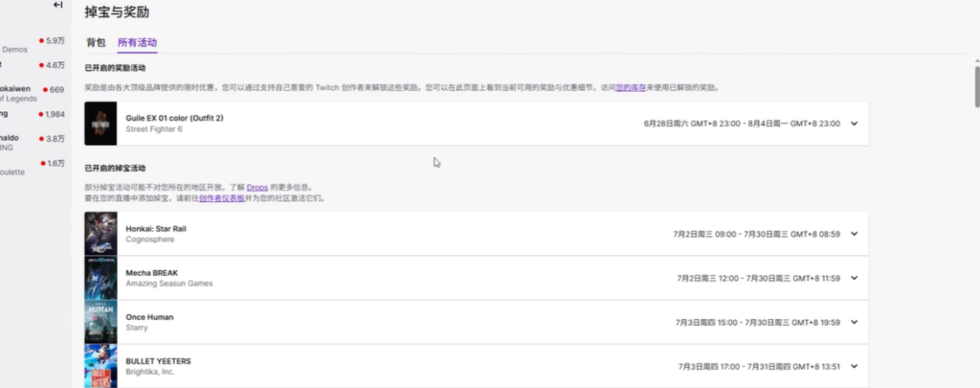Expand the Guile EX 01 color reward row
Viewport: 980px width, 388px height.
[855, 124]
